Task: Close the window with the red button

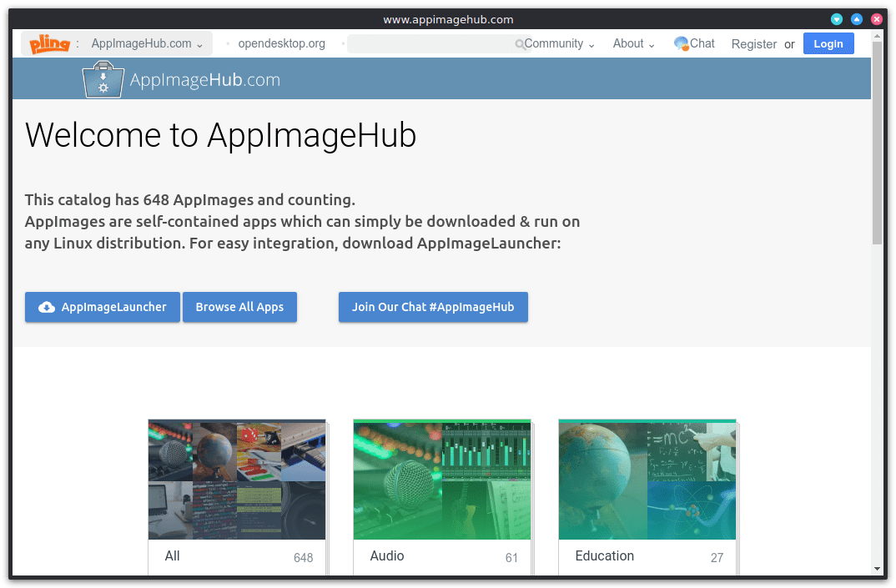Action: point(877,19)
